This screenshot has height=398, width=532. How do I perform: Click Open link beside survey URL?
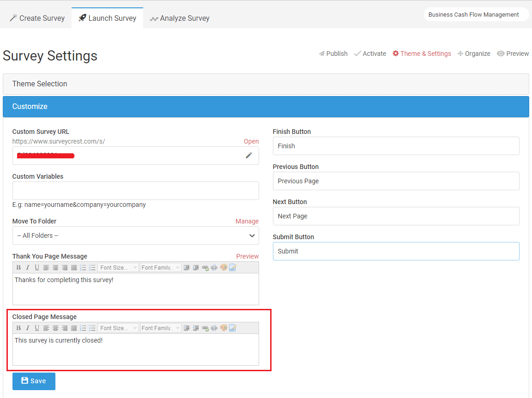pos(251,141)
